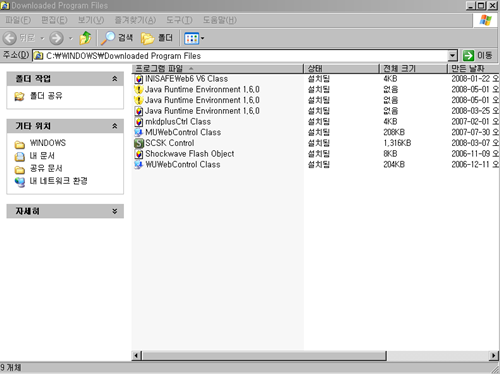The height and width of the screenshot is (374, 500).
Task: Select the mkdplusCtrl Class entry
Action: [178, 122]
